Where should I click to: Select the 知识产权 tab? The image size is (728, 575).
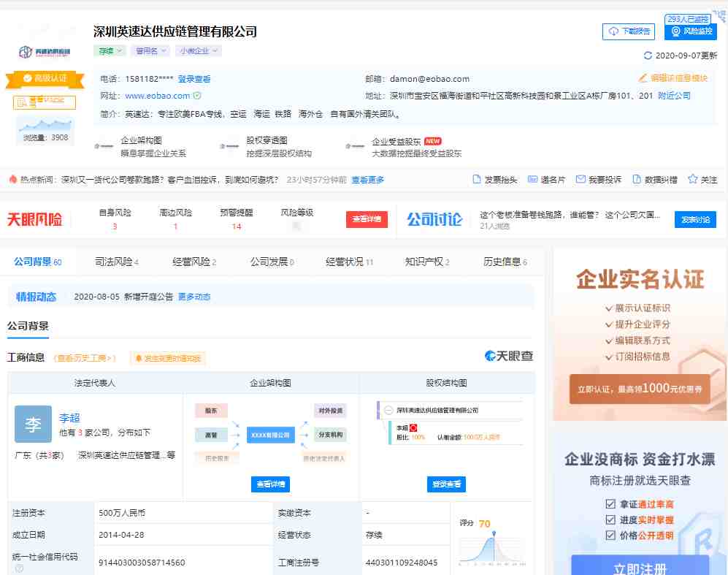pos(427,262)
